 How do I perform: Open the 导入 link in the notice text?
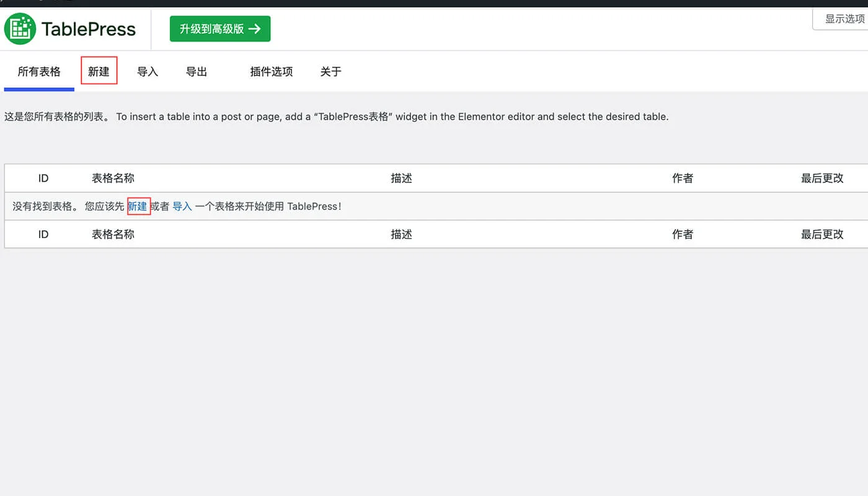click(181, 206)
